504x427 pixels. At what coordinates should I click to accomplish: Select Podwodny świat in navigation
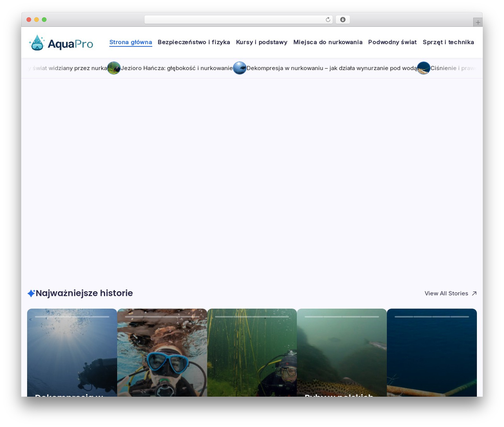tap(392, 42)
